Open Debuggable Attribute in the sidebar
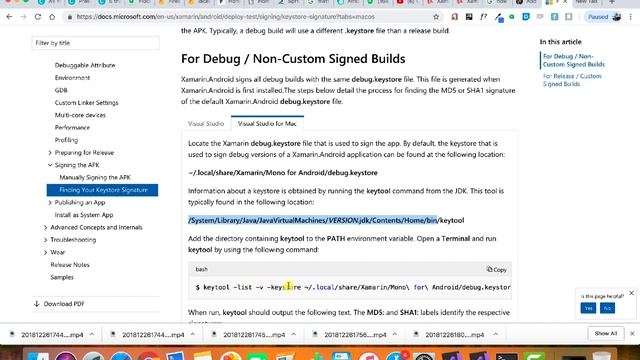This screenshot has width=640, height=360. [85, 65]
